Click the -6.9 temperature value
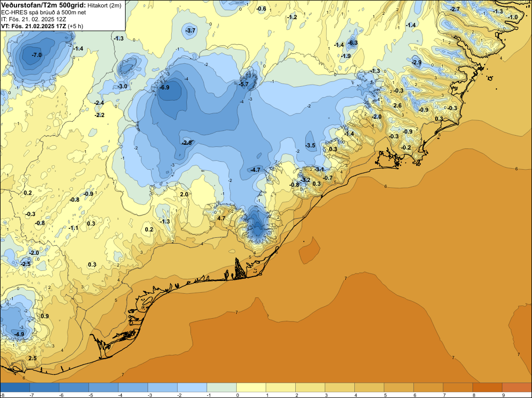This screenshot has width=532, height=398. 164,87
